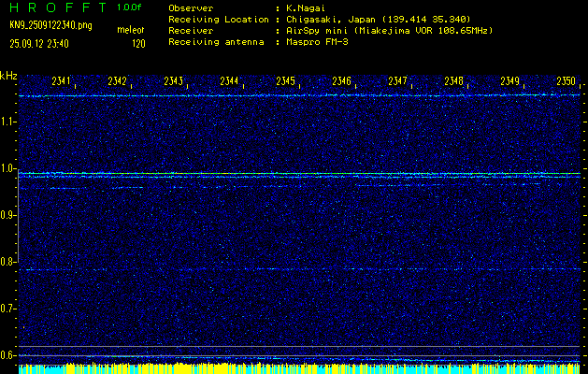
Task: Click the 2350 time marker
Action: 566,81
